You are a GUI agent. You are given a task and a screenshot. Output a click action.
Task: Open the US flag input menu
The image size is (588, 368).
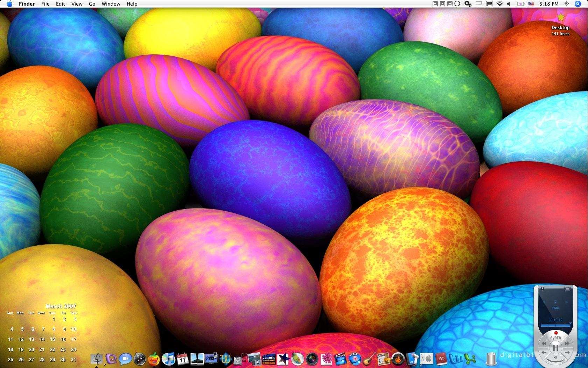(531, 4)
